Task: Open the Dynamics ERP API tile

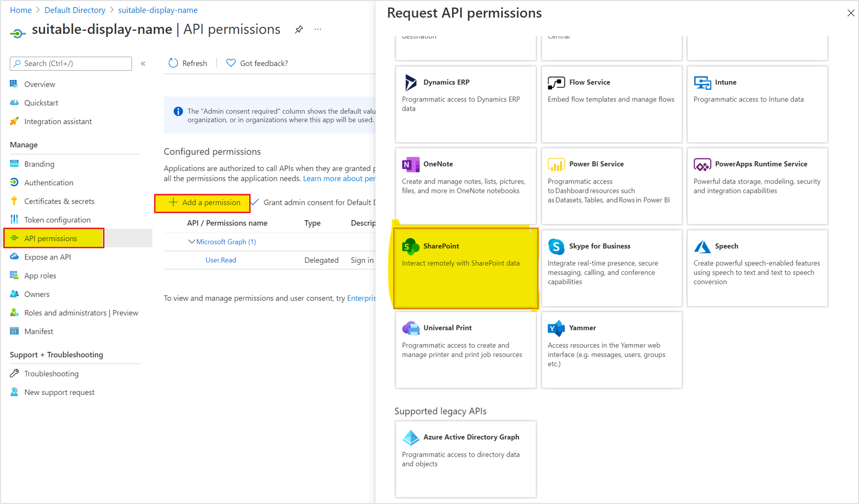Action: pyautogui.click(x=466, y=104)
